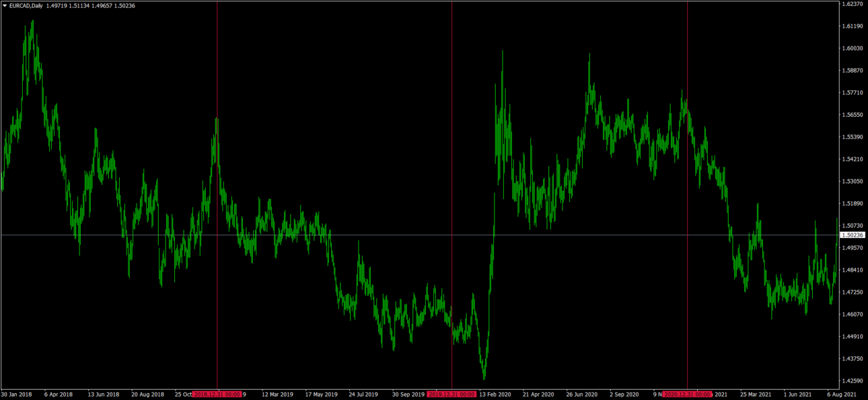
Task: Click the 30 Jan 2018 date label
Action: point(15,395)
